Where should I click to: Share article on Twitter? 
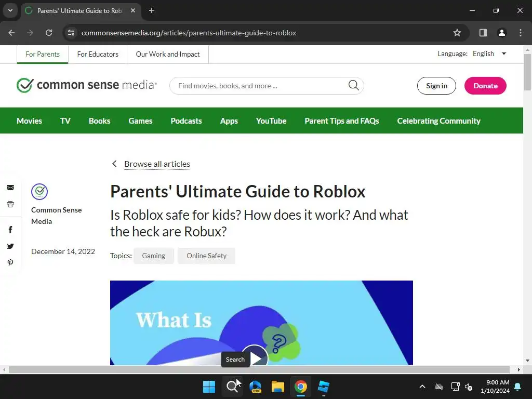(x=10, y=246)
